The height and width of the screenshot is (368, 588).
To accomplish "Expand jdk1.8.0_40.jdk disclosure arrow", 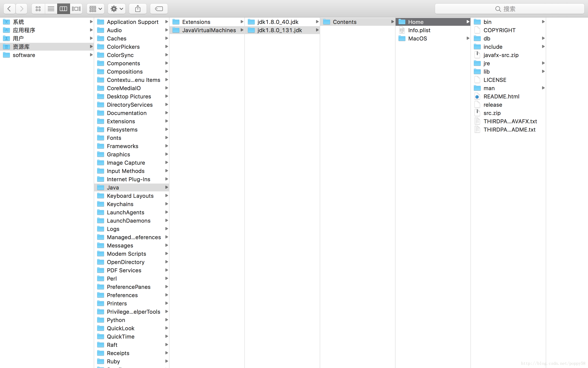I will coord(317,22).
